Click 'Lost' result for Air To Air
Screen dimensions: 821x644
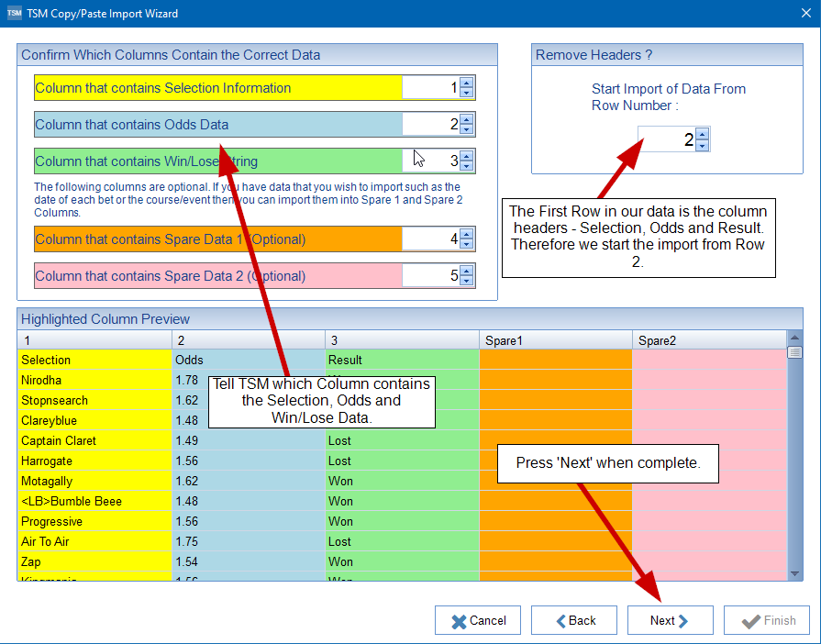(402, 541)
